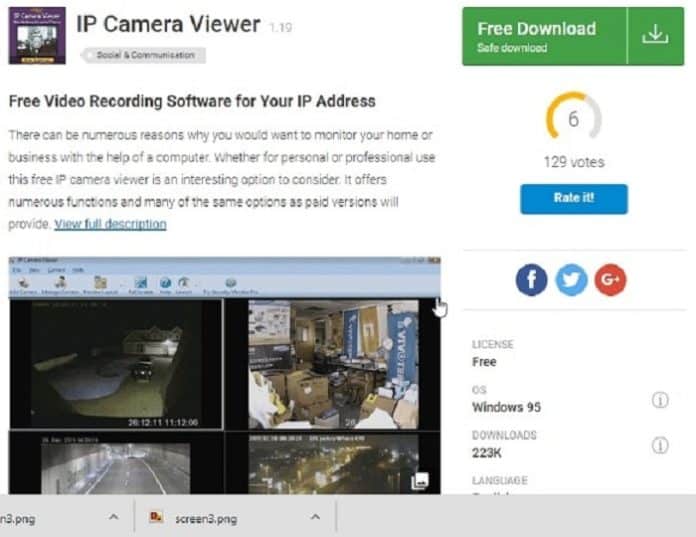This screenshot has height=537, width=696.
Task: Click the 129 votes text
Action: coord(574,162)
